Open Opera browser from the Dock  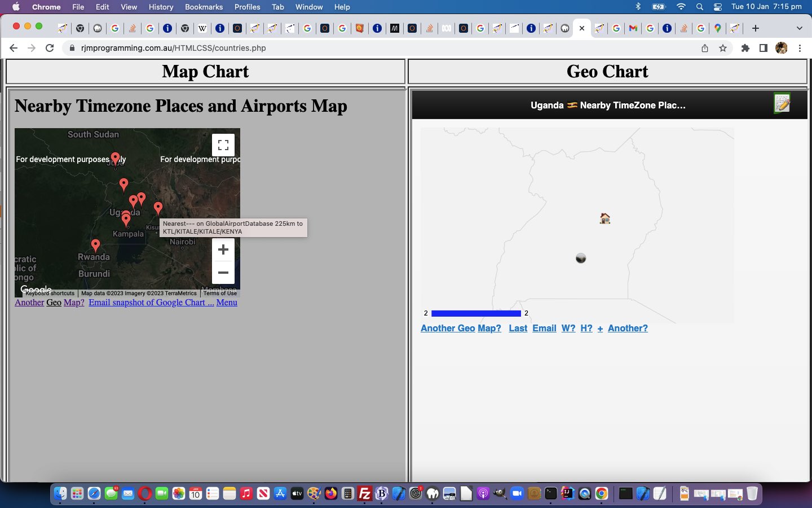click(x=145, y=494)
